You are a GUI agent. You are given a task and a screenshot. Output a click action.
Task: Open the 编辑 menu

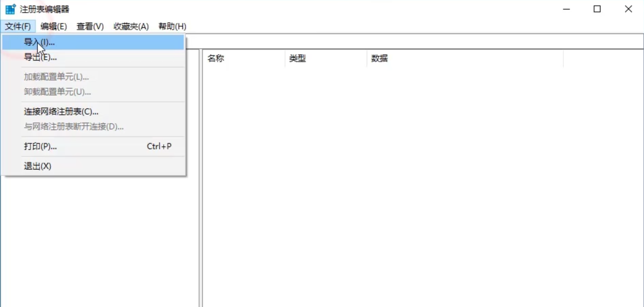coord(54,26)
